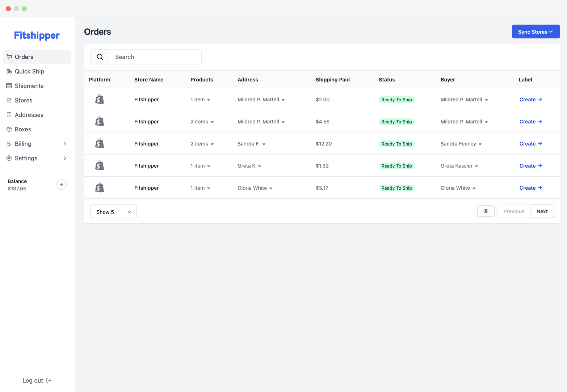This screenshot has width=567, height=392.
Task: Click the Log out arrow icon
Action: [x=49, y=380]
